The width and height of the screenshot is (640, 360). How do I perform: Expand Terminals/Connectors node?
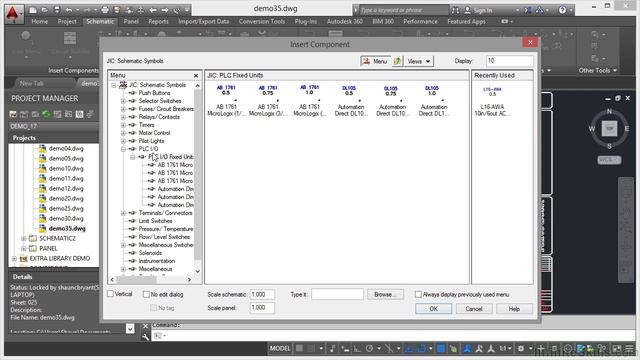point(123,213)
